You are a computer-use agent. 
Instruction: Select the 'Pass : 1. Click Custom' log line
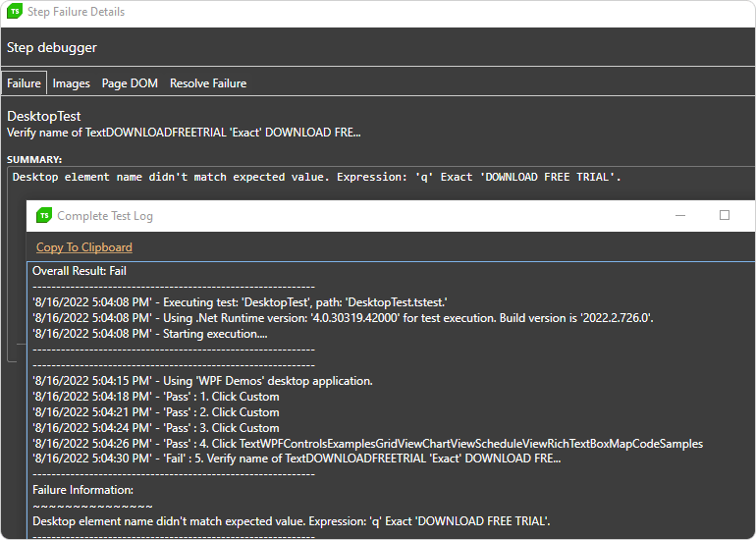click(156, 397)
